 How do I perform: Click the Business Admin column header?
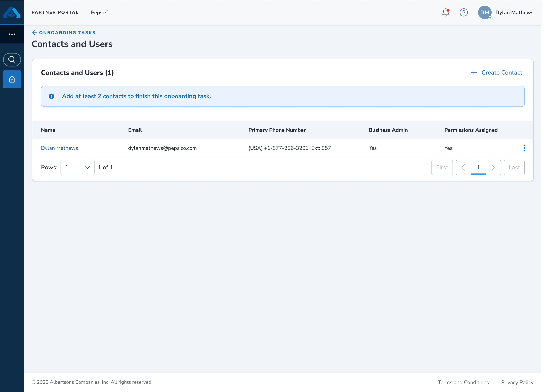pos(388,130)
